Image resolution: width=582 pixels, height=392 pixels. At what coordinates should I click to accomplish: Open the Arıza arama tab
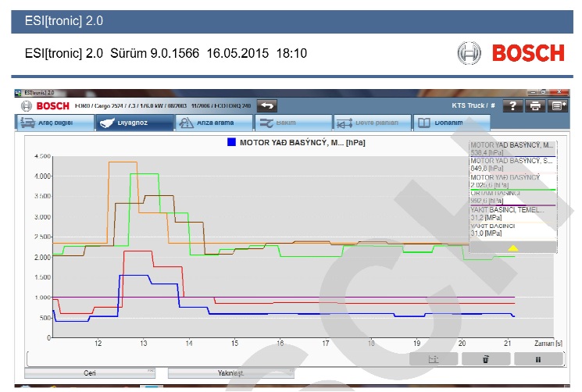click(x=214, y=123)
